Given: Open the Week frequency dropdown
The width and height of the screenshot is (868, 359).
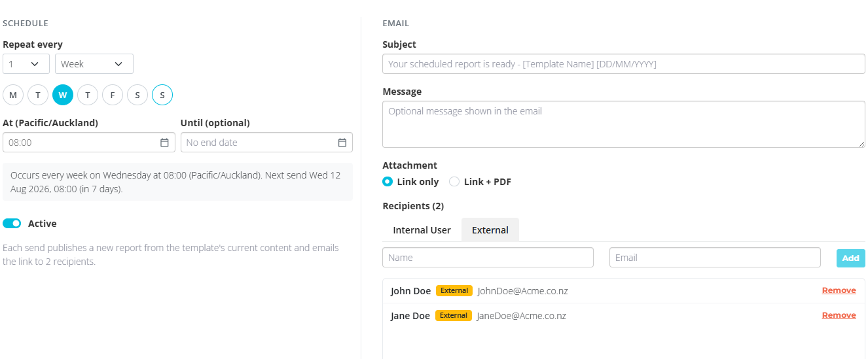Looking at the screenshot, I should pyautogui.click(x=94, y=64).
